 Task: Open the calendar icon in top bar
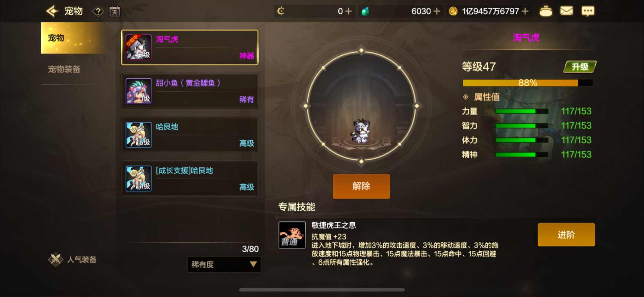(114, 11)
